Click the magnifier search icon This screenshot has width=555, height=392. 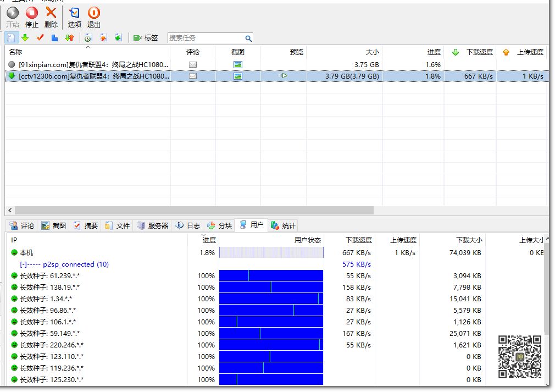click(248, 38)
